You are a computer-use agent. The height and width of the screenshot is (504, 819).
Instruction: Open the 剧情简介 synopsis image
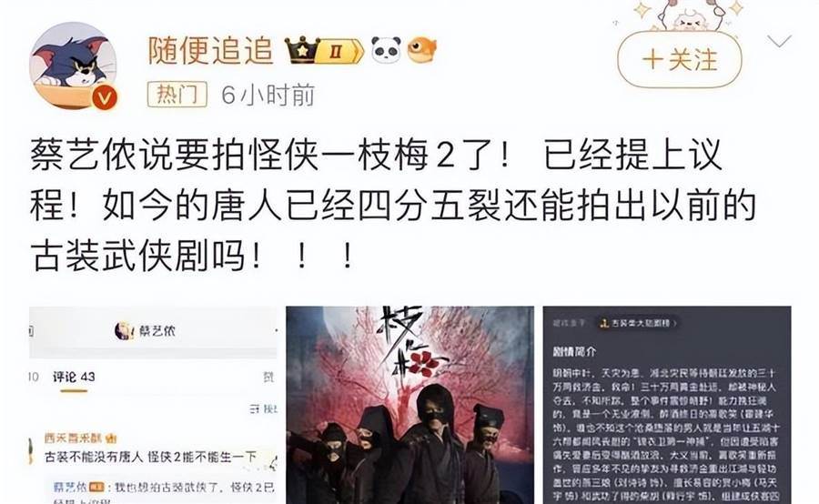coord(667,405)
